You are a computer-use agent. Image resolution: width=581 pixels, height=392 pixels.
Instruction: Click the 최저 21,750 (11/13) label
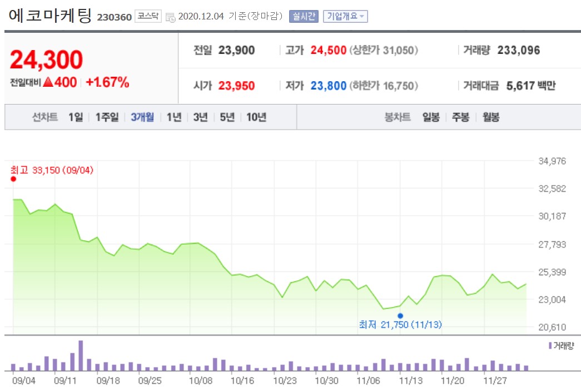click(x=400, y=325)
